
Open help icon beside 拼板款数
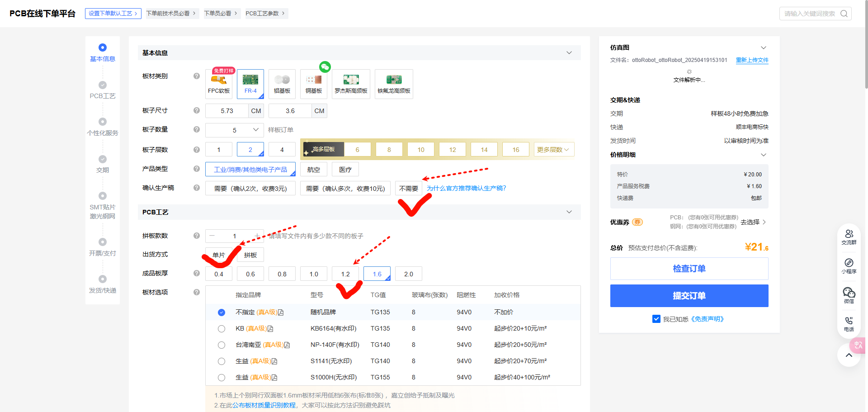click(197, 236)
